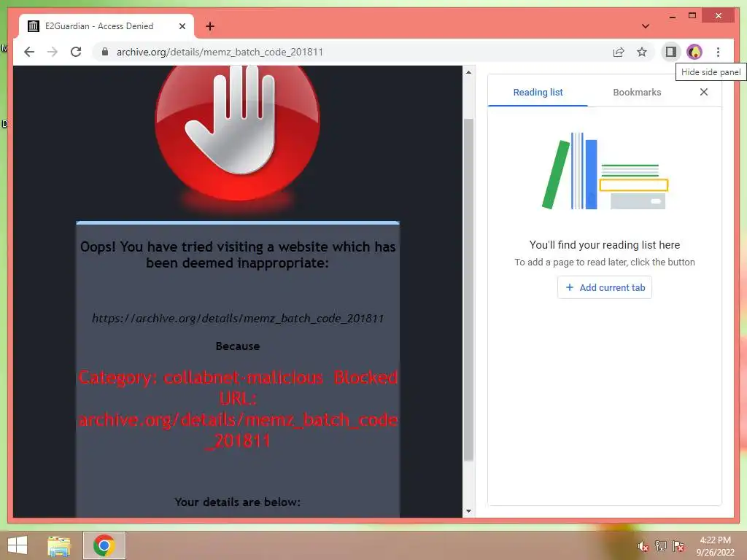Hide side panel using toolbar icon
Screen dimensions: 747x560
click(671, 52)
